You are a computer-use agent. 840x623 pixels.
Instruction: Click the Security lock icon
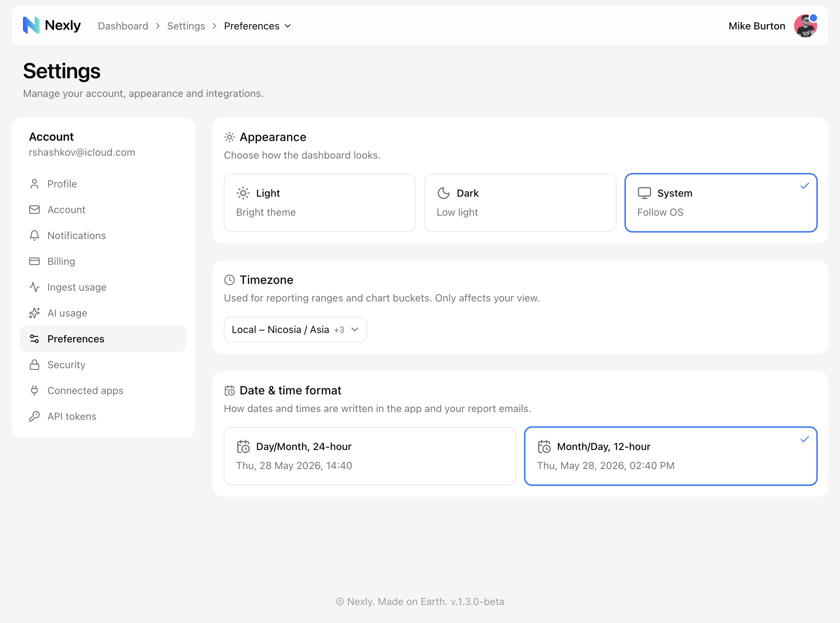tap(34, 365)
